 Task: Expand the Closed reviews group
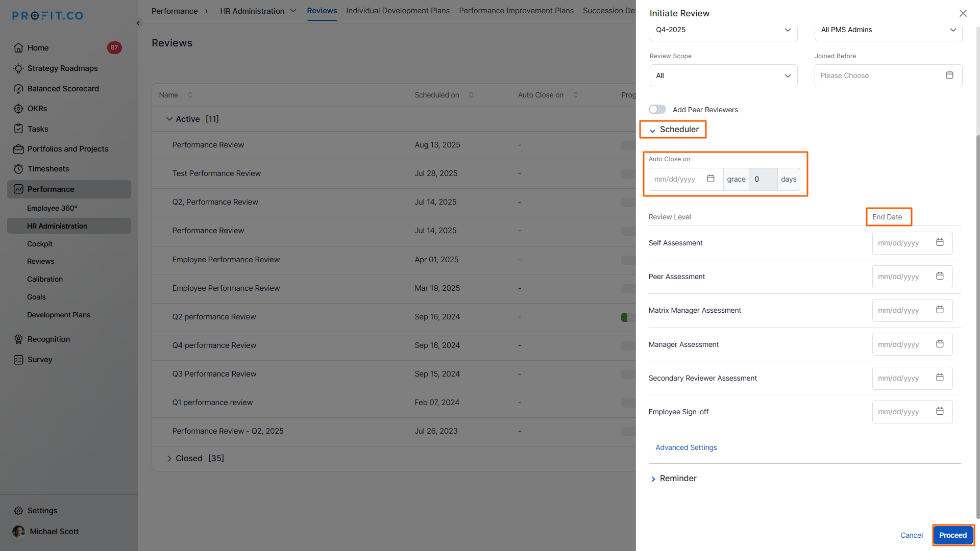tap(169, 459)
